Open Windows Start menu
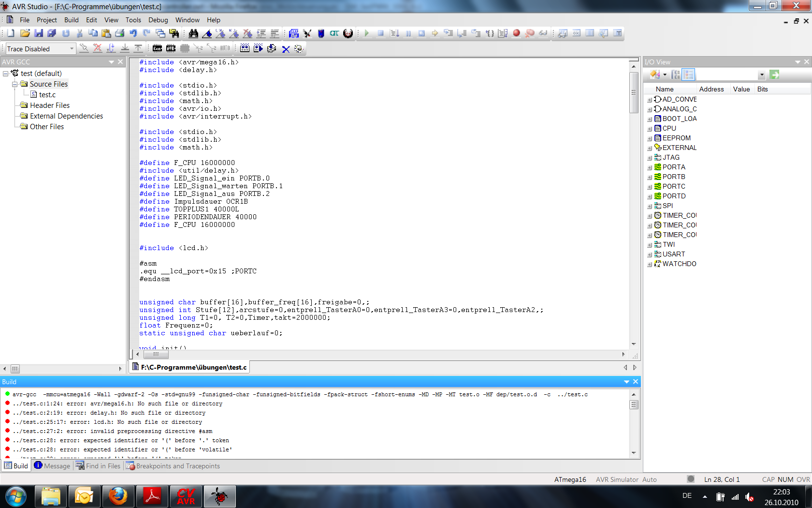 [16, 496]
